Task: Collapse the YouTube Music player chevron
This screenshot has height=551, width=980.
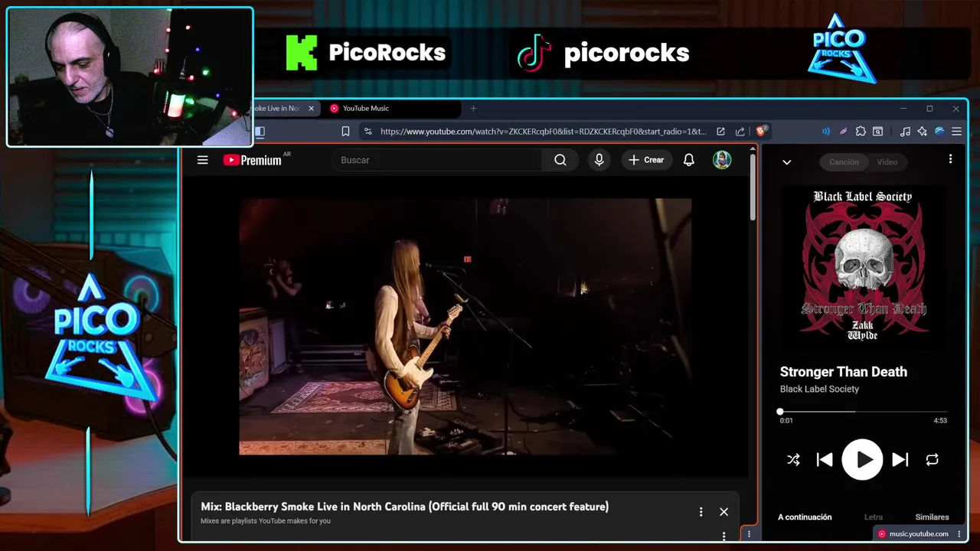Action: [786, 162]
